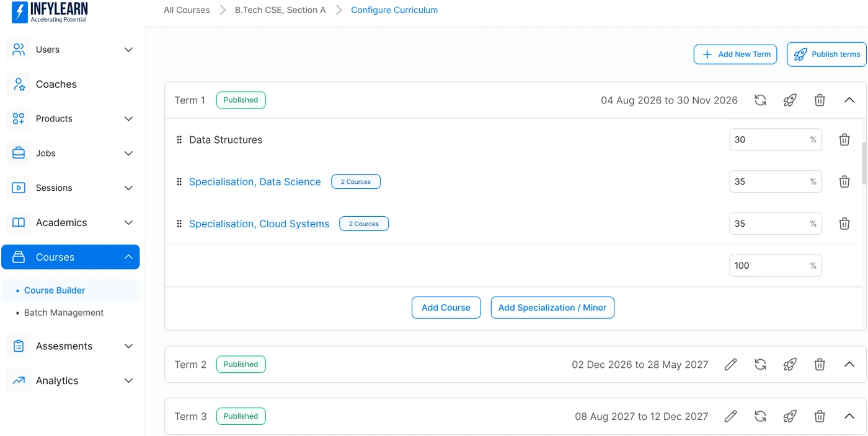Edit Cloud Systems percentage field
The width and height of the screenshot is (868, 436).
click(776, 224)
